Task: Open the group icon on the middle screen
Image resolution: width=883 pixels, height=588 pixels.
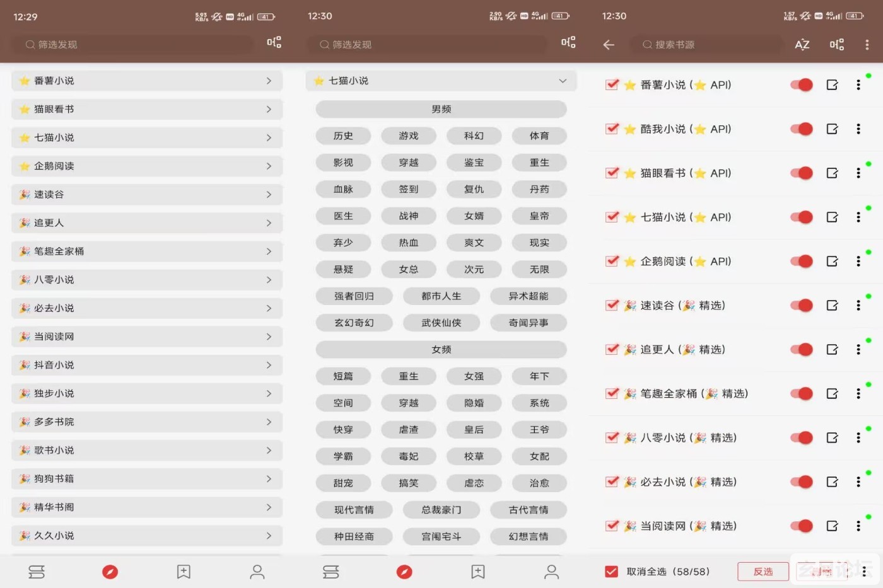Action: [568, 42]
